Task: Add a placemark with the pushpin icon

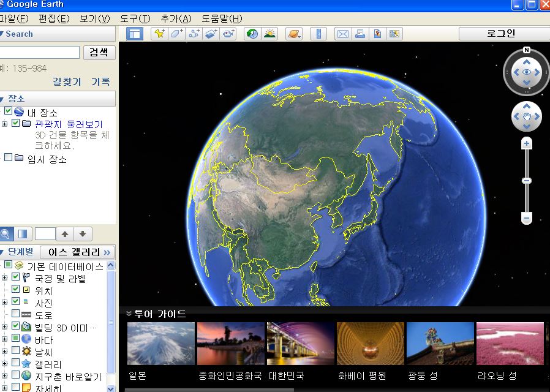Action: pyautogui.click(x=160, y=34)
